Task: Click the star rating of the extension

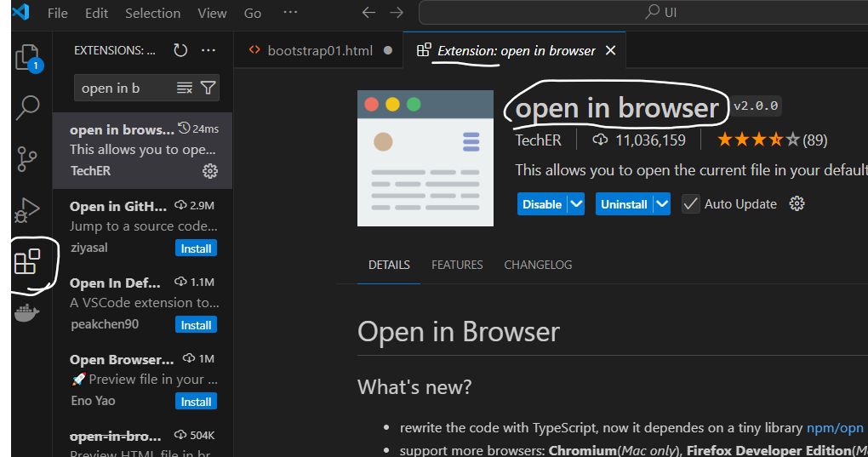Action: pos(758,140)
